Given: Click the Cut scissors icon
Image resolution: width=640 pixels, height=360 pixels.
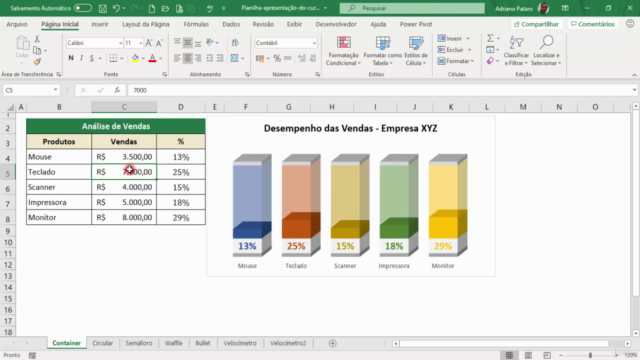Looking at the screenshot, I should point(37,39).
